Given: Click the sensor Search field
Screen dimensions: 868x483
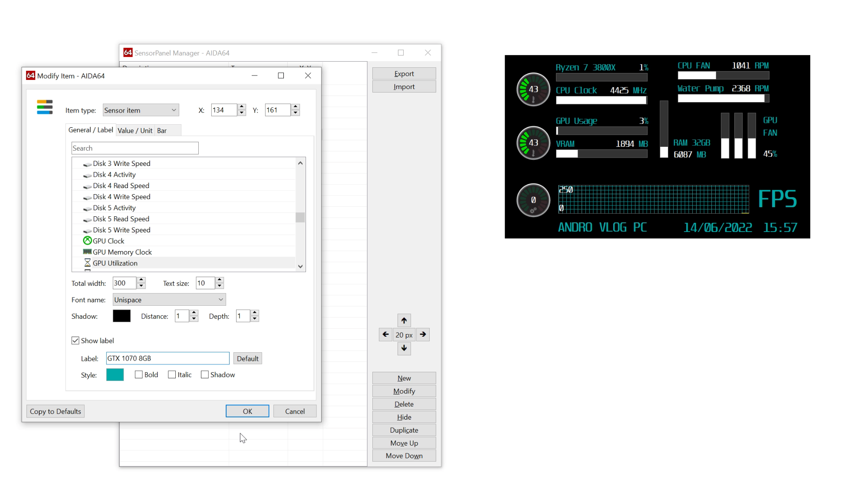Looking at the screenshot, I should (x=135, y=148).
